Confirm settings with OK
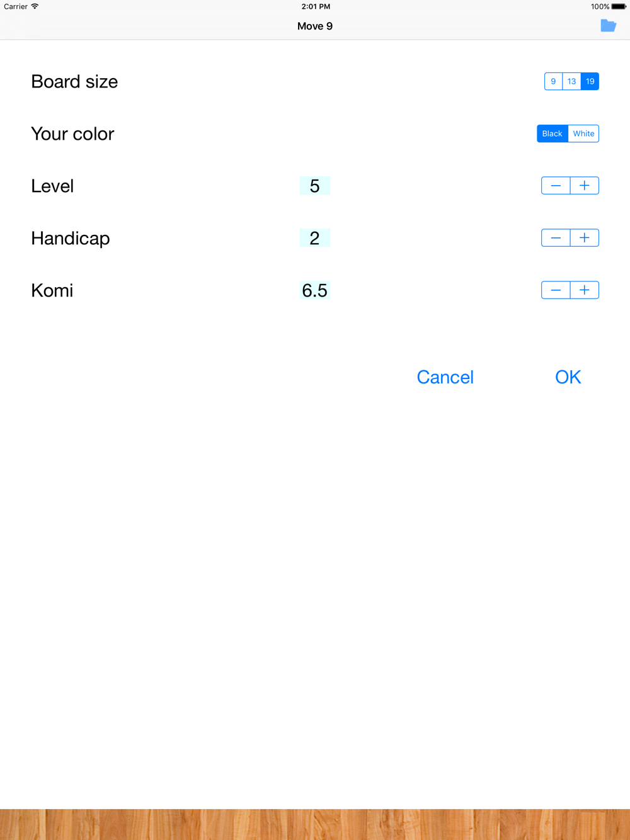Image resolution: width=630 pixels, height=840 pixels. coord(568,377)
